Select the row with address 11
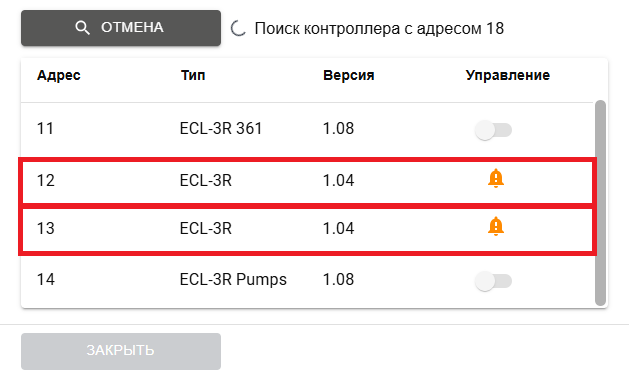Image resolution: width=629 pixels, height=374 pixels. 307,129
